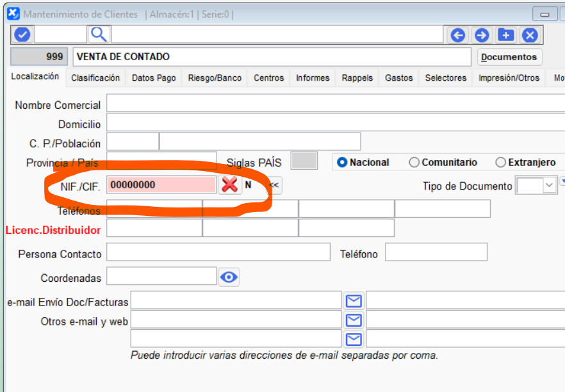This screenshot has height=392, width=565.
Task: Expand the Tipo de Documento dropdown
Action: point(549,186)
